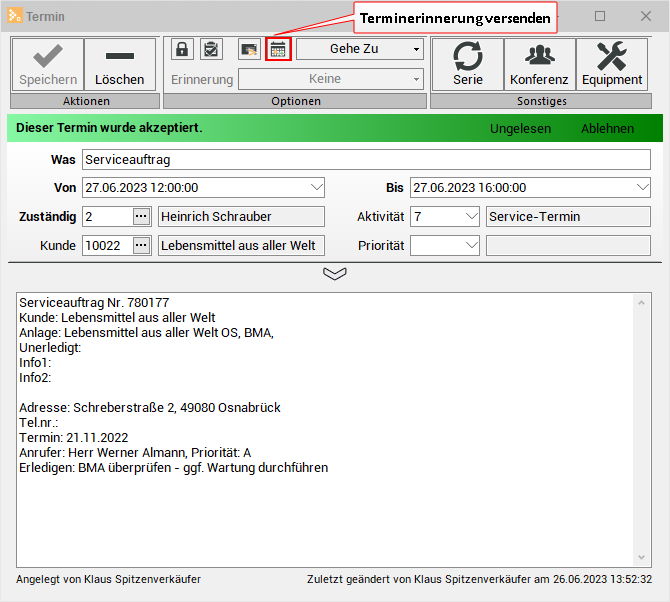
Task: Click the empty Priorität description field
Action: coord(568,246)
